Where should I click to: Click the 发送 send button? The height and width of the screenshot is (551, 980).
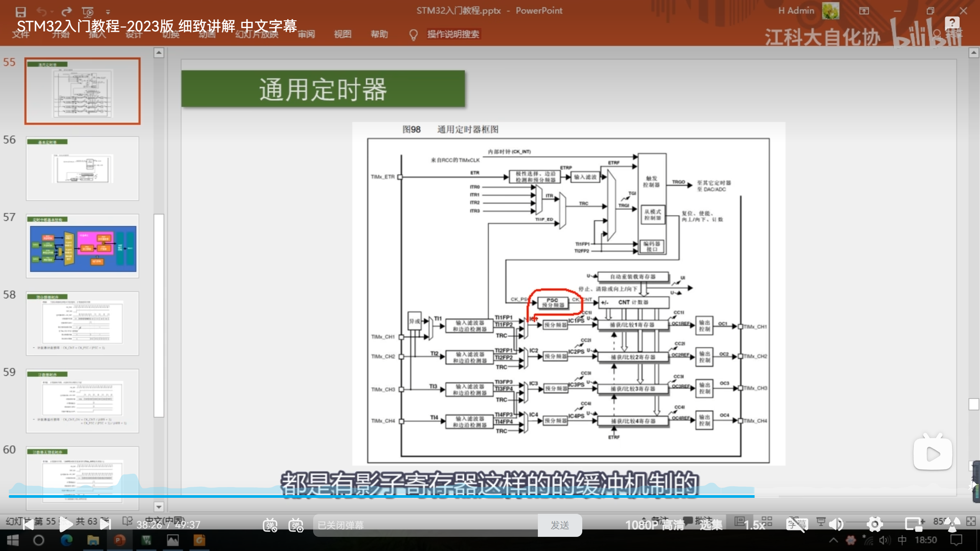[560, 525]
